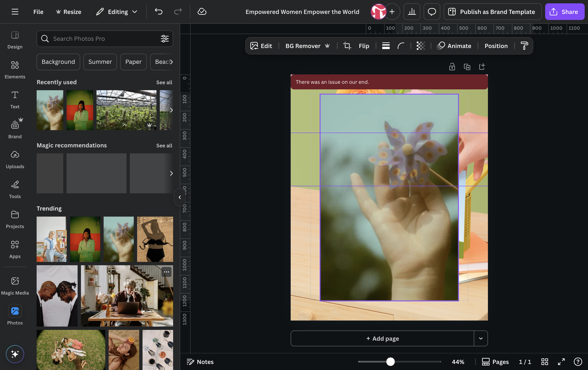Toggle the Pages view
Viewport: 588px width, 370px height.
pyautogui.click(x=495, y=362)
